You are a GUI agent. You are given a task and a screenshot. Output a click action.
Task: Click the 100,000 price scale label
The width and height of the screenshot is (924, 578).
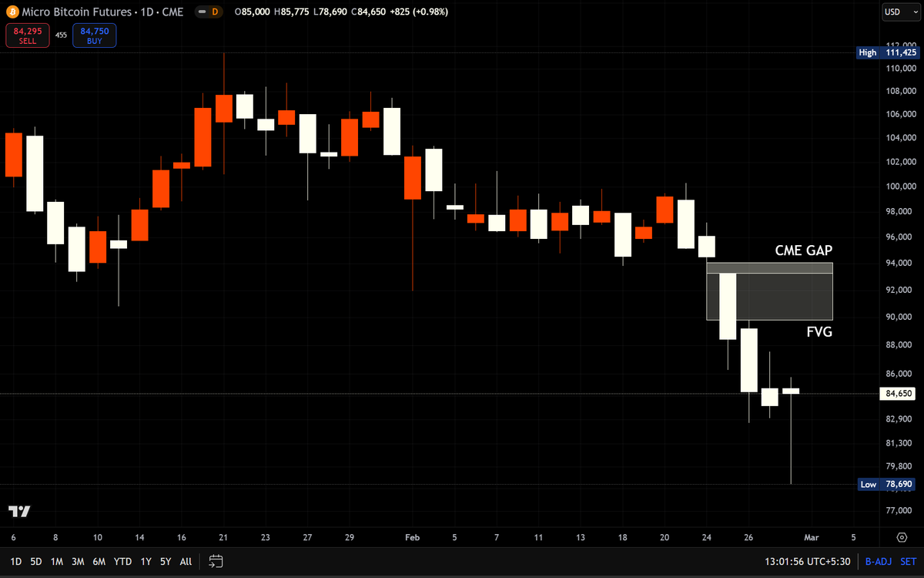[900, 186]
